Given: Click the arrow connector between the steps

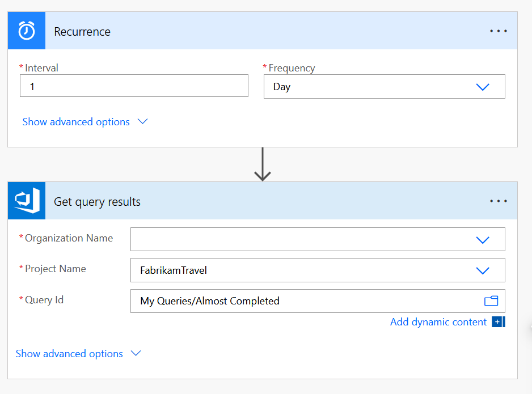Looking at the screenshot, I should [x=262, y=164].
